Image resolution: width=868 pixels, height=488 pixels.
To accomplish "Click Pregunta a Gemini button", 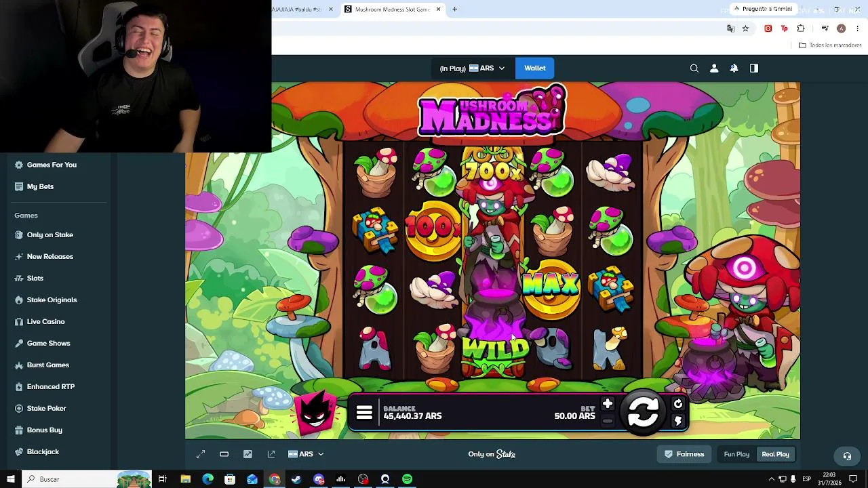I will (x=763, y=9).
